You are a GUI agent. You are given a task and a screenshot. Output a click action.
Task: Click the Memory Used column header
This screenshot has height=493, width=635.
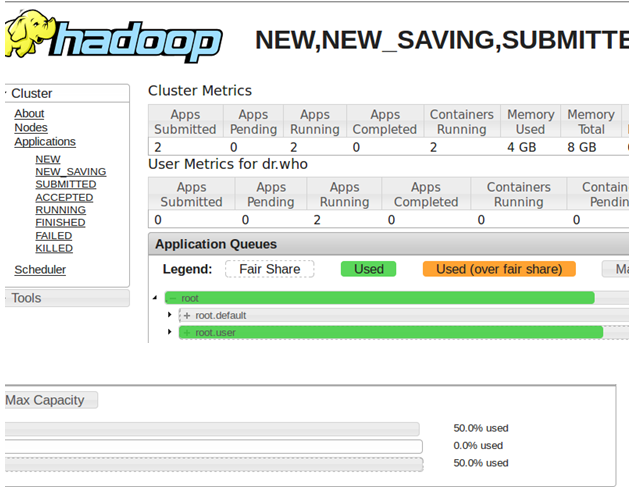click(531, 122)
